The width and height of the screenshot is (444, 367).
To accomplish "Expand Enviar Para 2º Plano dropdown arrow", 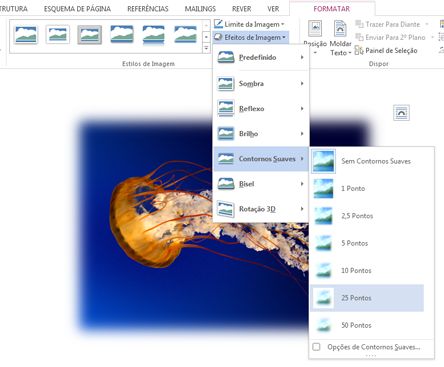I will click(x=432, y=37).
